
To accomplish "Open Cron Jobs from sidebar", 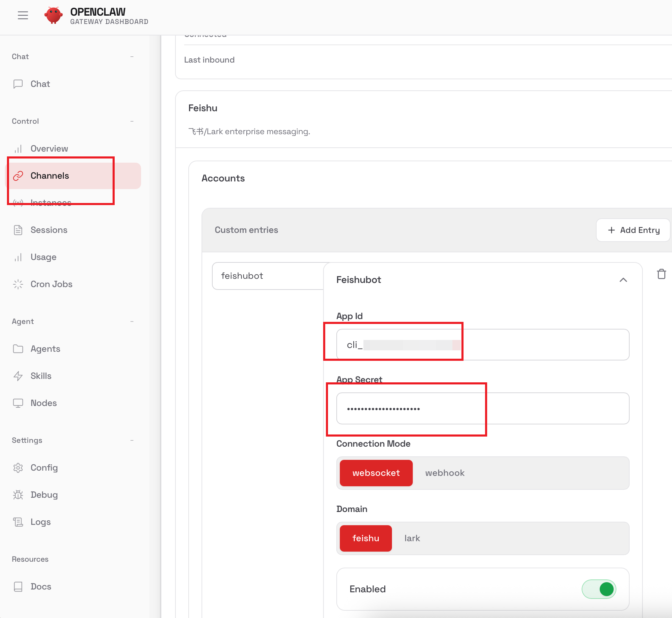I will pos(51,284).
